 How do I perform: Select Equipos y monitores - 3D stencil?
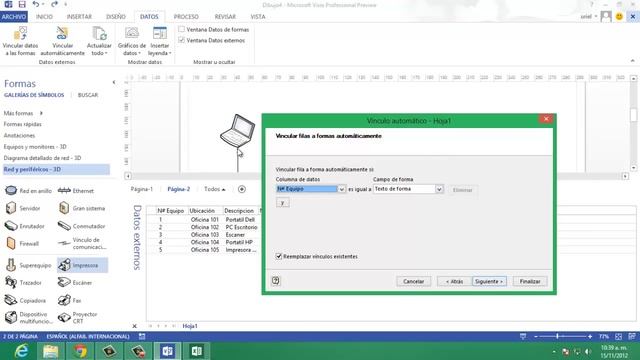click(35, 147)
